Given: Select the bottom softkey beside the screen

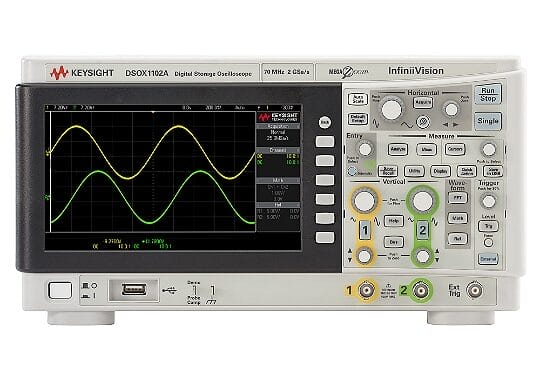Looking at the screenshot, I should click(x=325, y=237).
